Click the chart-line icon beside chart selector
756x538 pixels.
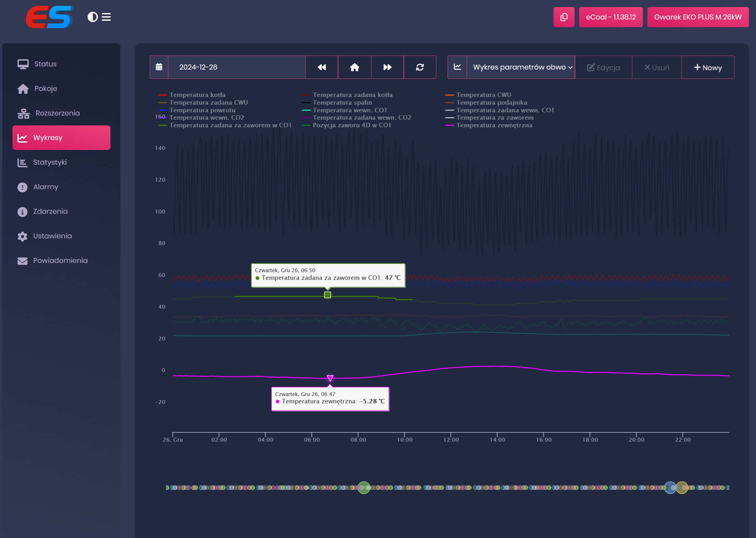click(x=457, y=67)
